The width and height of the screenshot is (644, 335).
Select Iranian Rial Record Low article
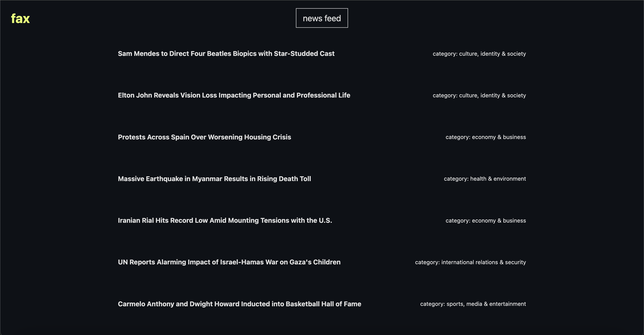click(x=225, y=220)
